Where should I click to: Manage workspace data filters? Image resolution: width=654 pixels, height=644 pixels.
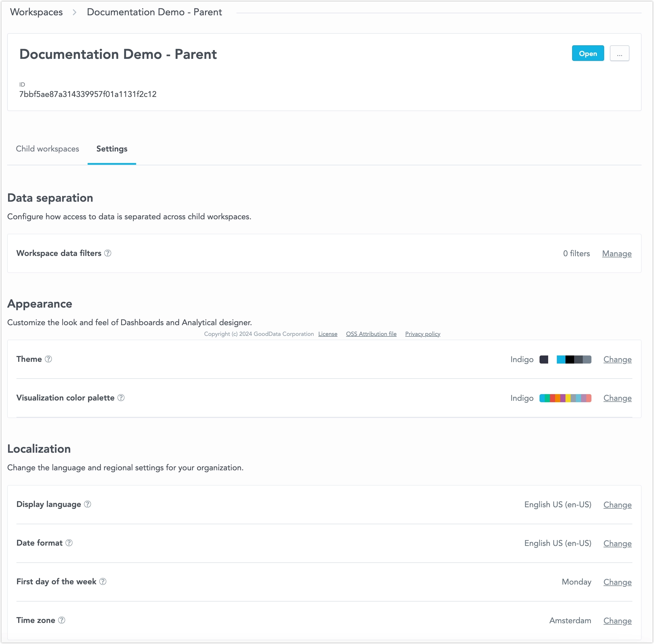[x=617, y=253]
